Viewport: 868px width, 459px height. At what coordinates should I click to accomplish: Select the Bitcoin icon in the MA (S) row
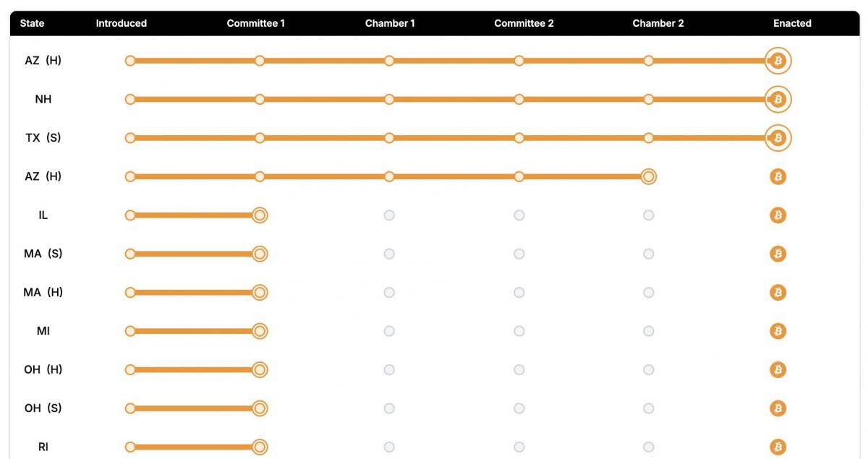[x=778, y=254]
